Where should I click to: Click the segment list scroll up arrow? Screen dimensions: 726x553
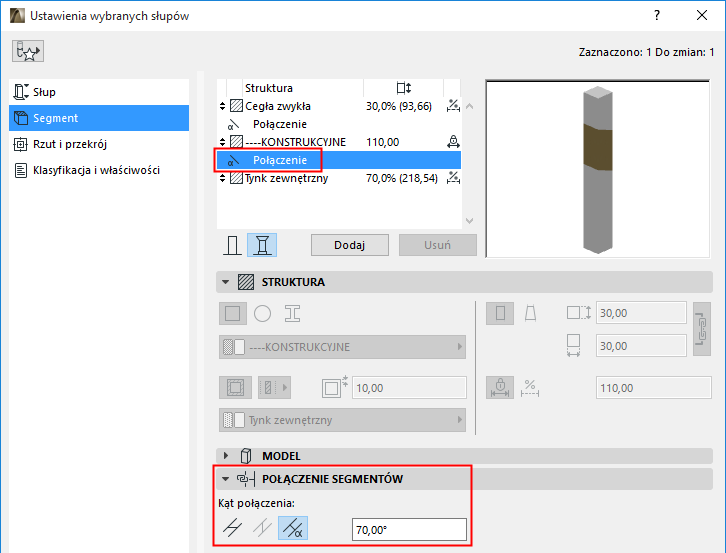[469, 106]
